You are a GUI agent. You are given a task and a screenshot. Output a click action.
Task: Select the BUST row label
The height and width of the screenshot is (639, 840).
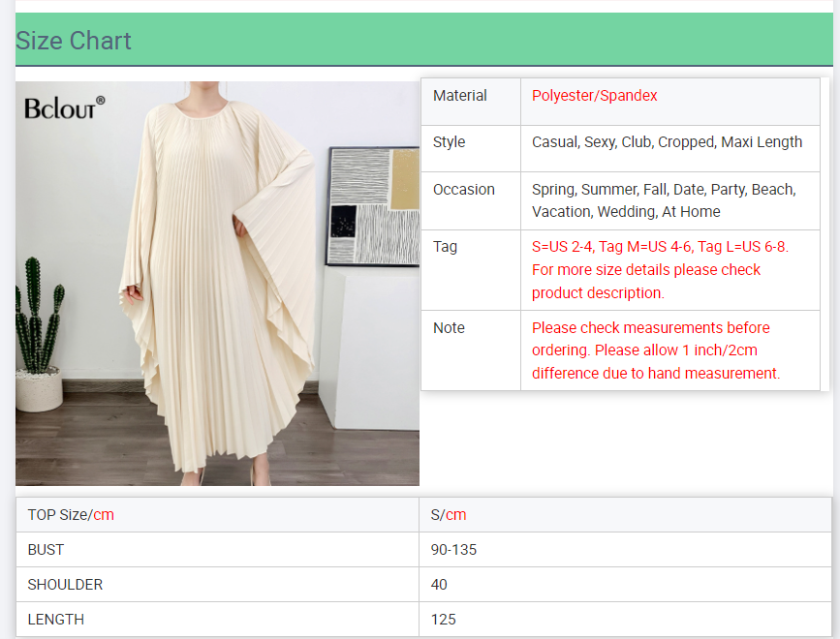[46, 550]
